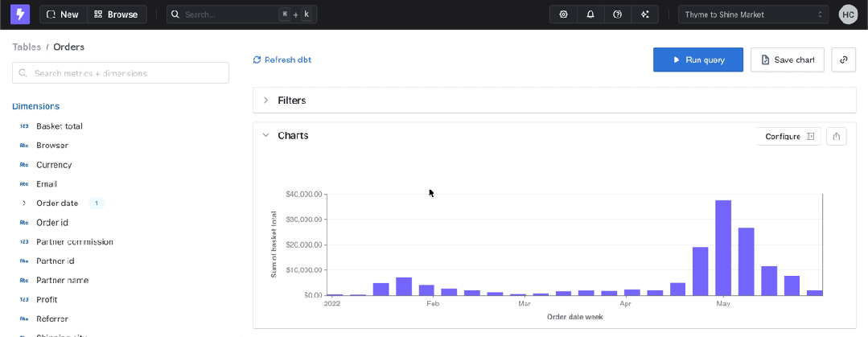This screenshot has height=337, width=868.
Task: Toggle the Partner commission dimension
Action: pyautogui.click(x=74, y=242)
